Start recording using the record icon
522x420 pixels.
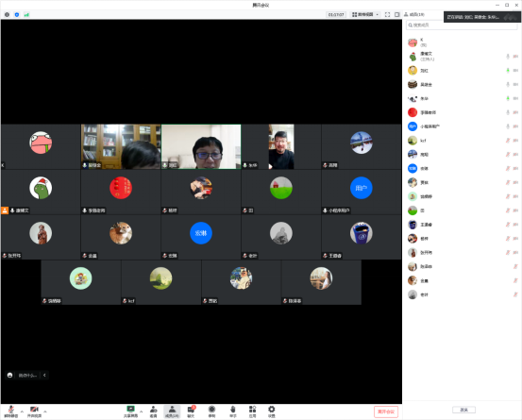tap(211, 412)
